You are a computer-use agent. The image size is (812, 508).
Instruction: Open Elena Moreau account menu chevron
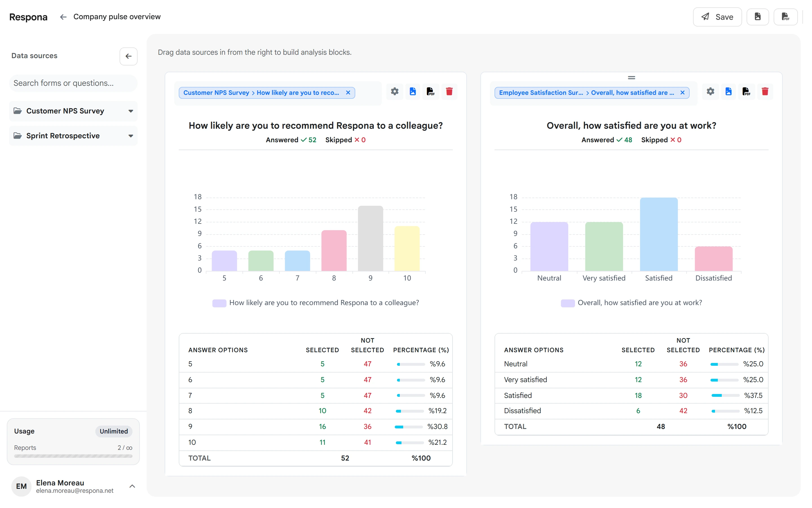coord(132,486)
